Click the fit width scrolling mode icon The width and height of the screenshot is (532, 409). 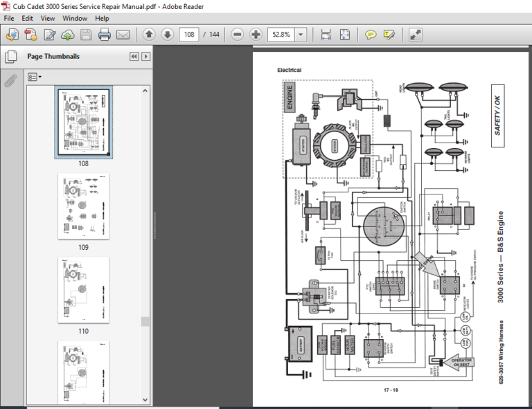point(326,35)
